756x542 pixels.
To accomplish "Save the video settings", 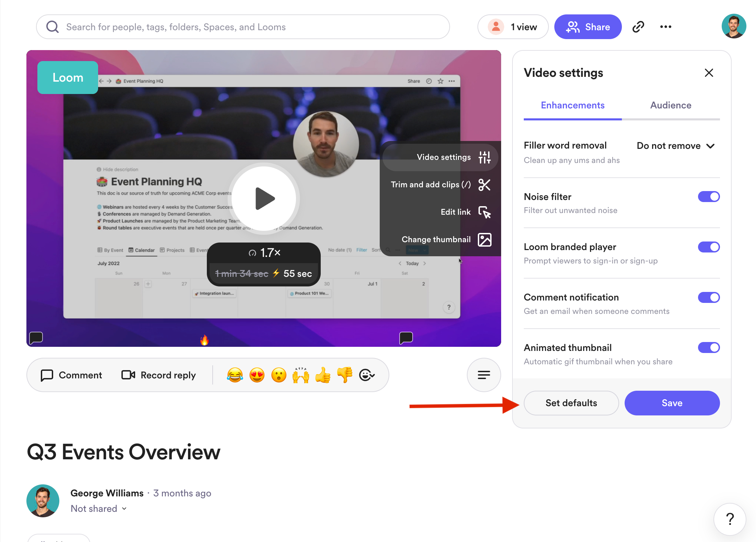I will [x=672, y=403].
